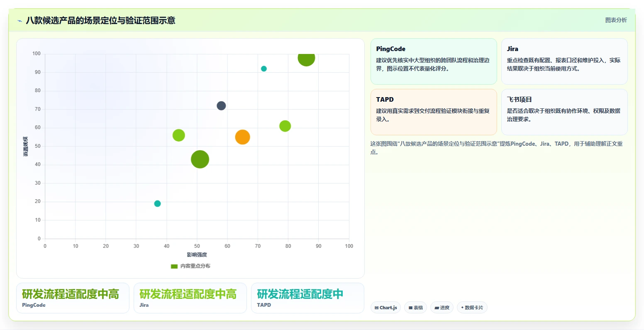
Task: Select the dark slate bubble
Action: coord(221,106)
